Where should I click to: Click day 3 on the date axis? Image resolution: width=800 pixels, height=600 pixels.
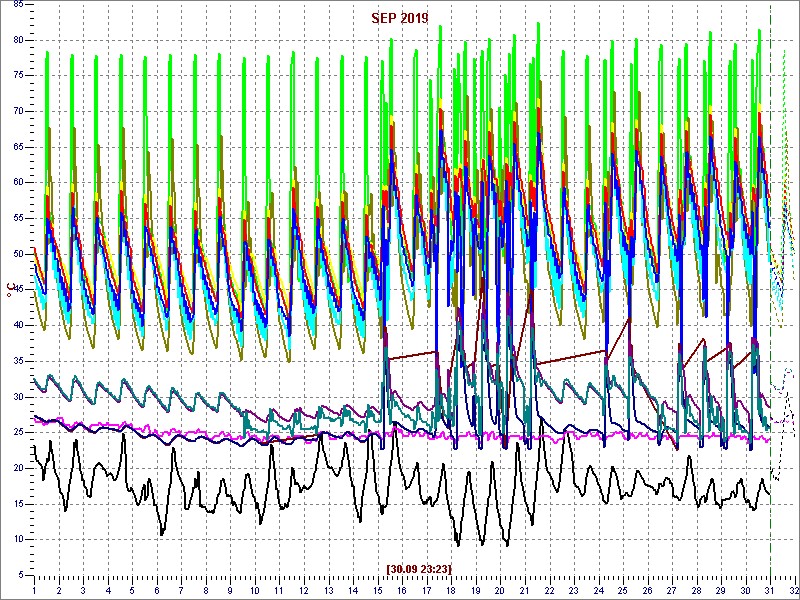[83, 591]
